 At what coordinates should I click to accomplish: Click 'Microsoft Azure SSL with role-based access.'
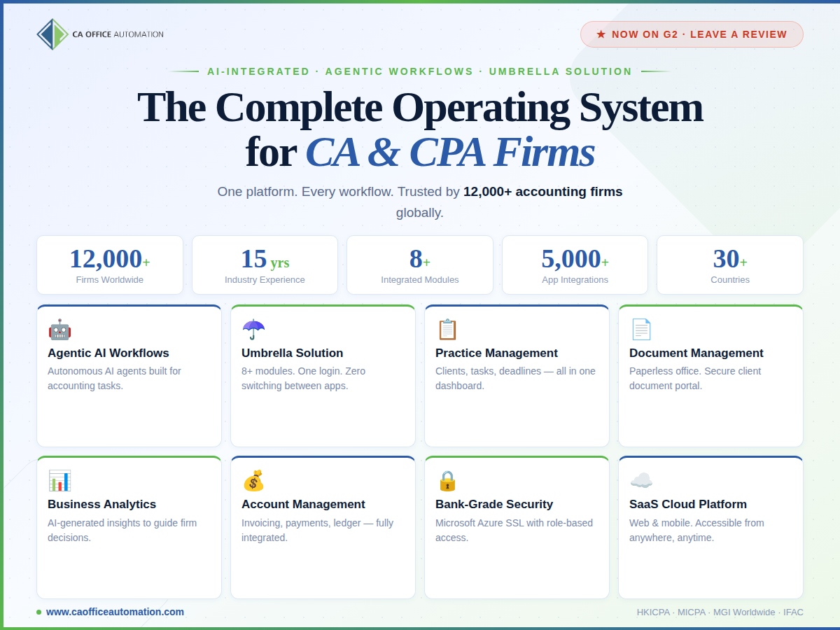[x=514, y=531]
